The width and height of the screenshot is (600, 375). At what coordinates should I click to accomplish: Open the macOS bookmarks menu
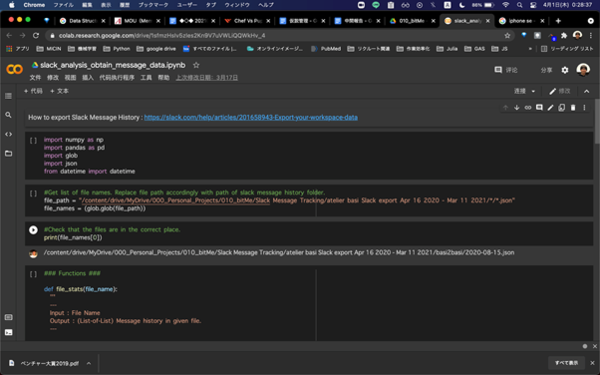pyautogui.click(x=153, y=5)
